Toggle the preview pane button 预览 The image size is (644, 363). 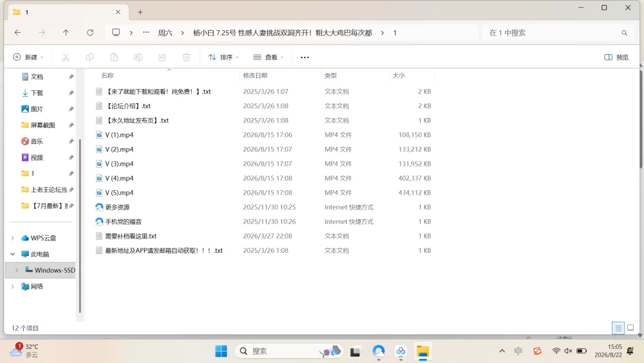click(616, 57)
